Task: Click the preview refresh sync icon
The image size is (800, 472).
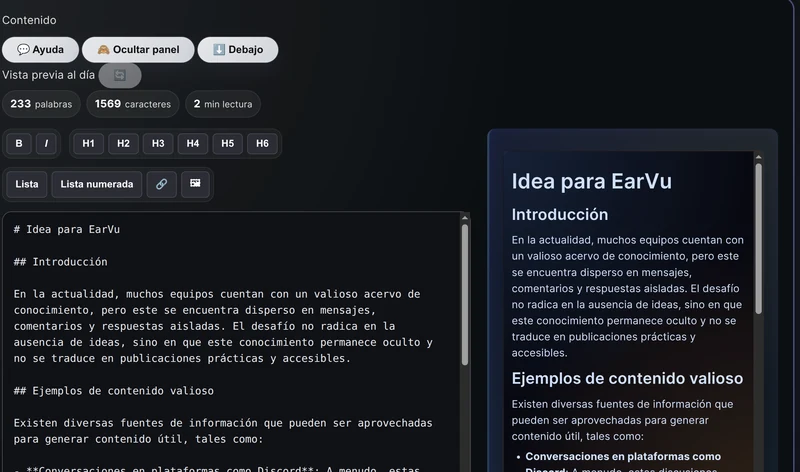Action: click(120, 76)
